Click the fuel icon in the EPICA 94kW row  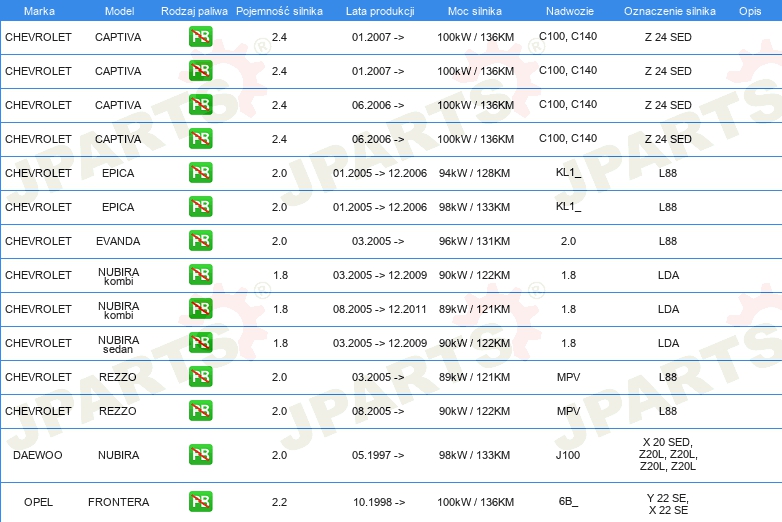tap(200, 173)
